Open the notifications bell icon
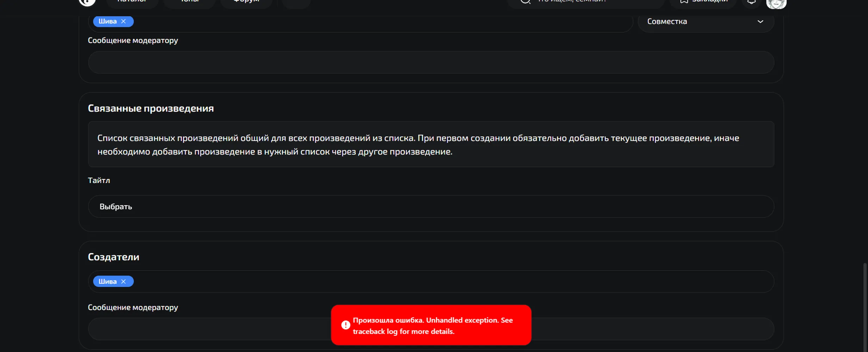The width and height of the screenshot is (868, 352). [751, 2]
